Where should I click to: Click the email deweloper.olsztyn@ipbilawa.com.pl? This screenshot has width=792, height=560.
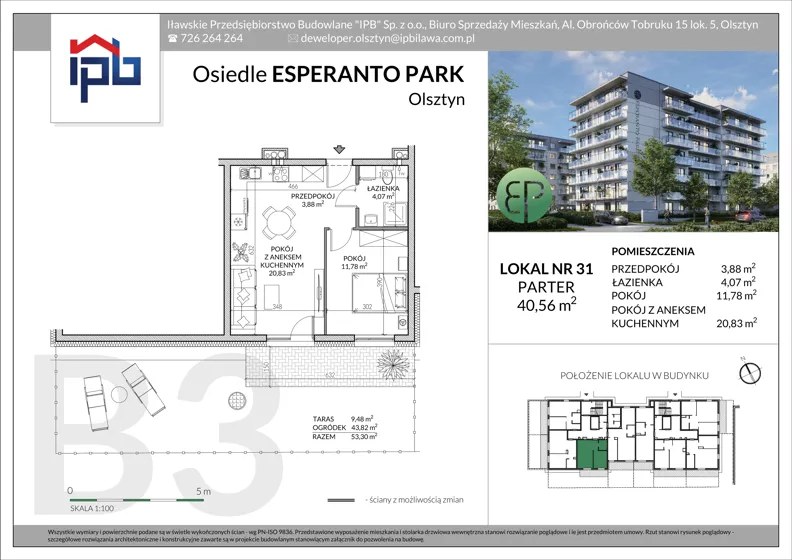pos(387,38)
